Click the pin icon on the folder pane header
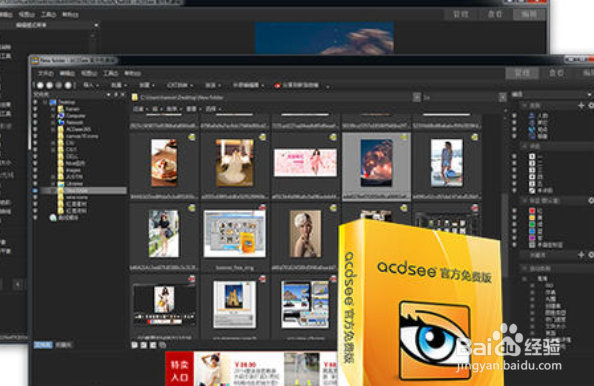The height and width of the screenshot is (386, 594). coord(116,94)
